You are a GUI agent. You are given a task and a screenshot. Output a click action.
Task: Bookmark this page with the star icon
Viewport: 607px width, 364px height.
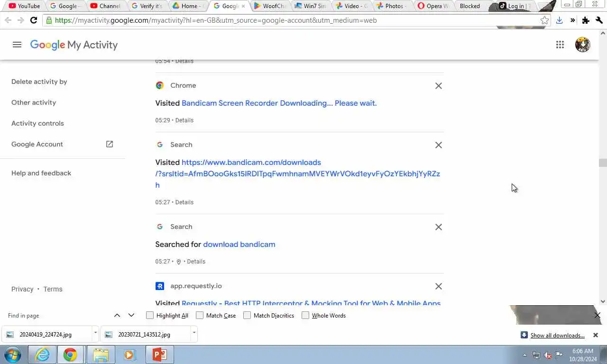pyautogui.click(x=545, y=20)
